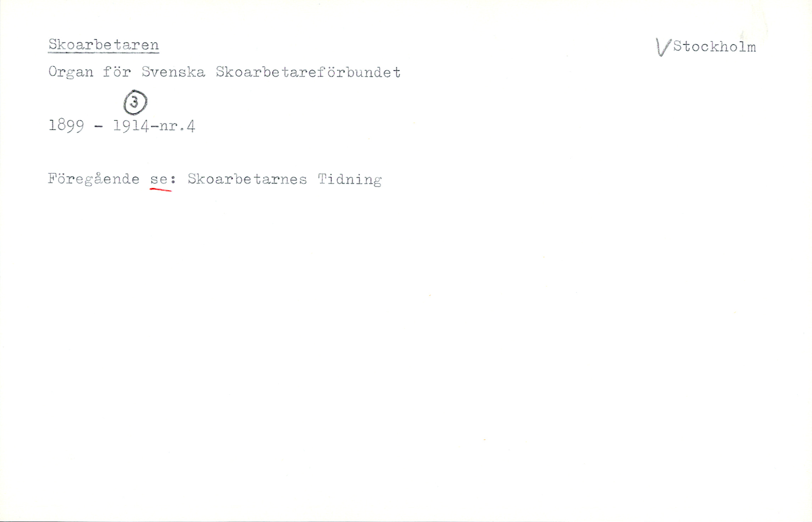Click the word Tidning
This screenshot has width=812, height=522.
[x=350, y=180]
